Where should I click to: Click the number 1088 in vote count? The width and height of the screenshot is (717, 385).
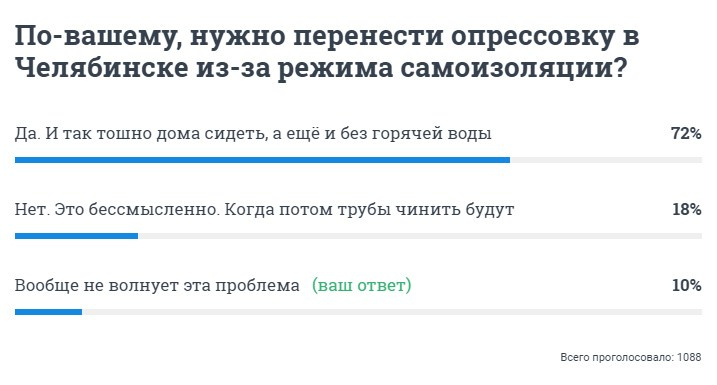pos(689,357)
